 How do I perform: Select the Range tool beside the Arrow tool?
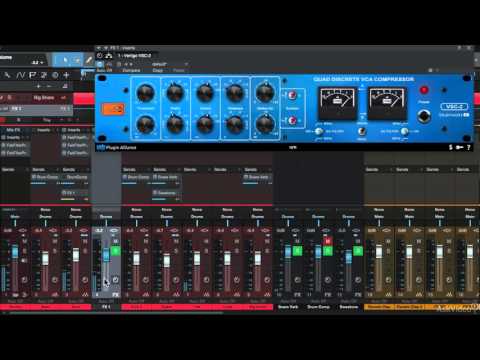(77, 60)
